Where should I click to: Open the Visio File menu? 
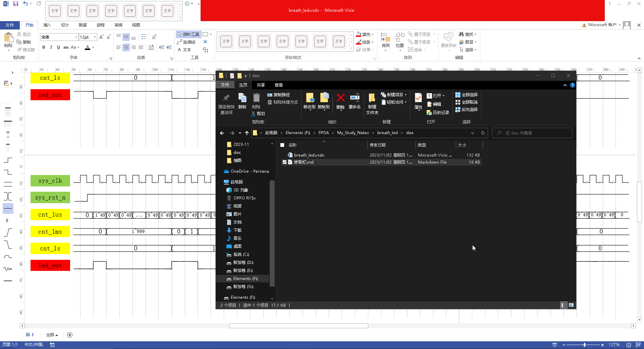[x=10, y=25]
